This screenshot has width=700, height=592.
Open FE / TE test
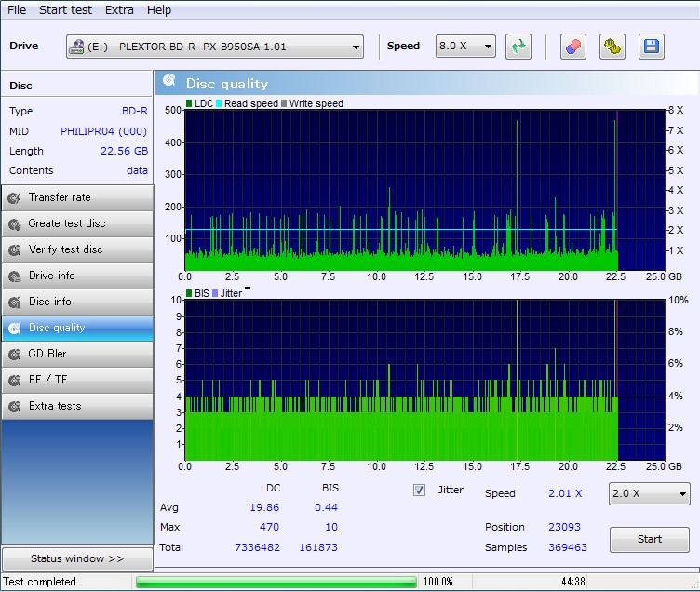coord(77,380)
